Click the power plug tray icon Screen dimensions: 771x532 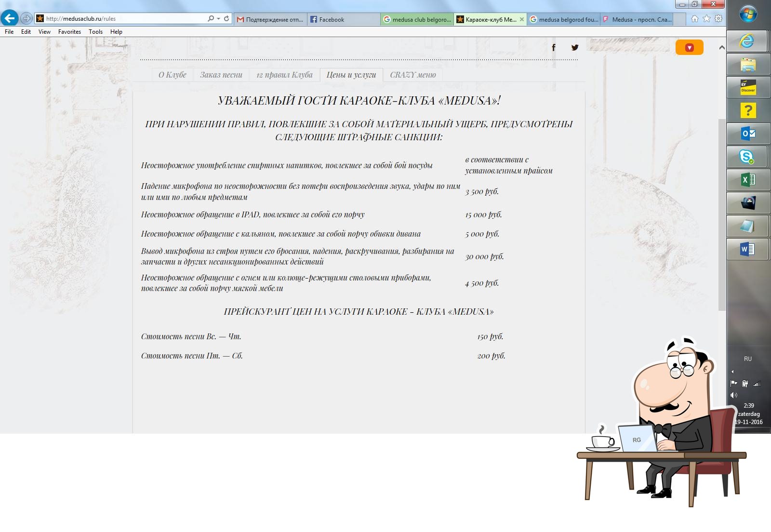[745, 384]
